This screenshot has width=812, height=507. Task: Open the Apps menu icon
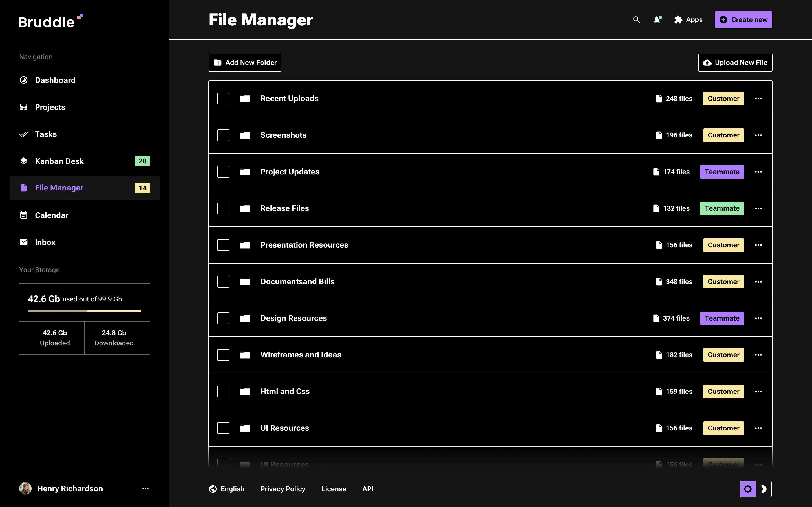pyautogui.click(x=678, y=20)
